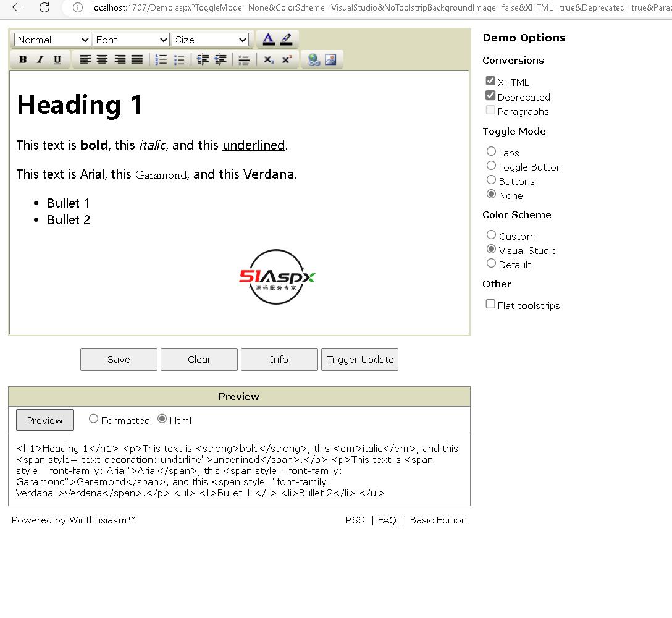Center align the text
The image size is (672, 618).
pyautogui.click(x=102, y=59)
